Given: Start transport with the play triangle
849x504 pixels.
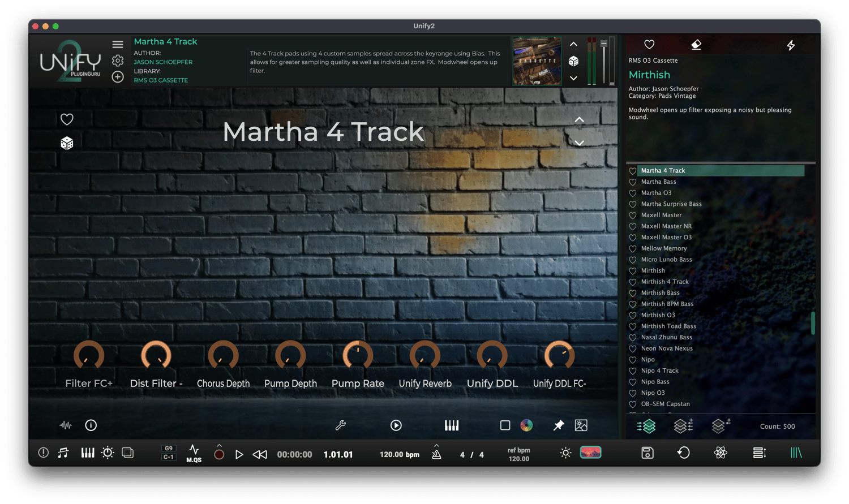Looking at the screenshot, I should (239, 454).
